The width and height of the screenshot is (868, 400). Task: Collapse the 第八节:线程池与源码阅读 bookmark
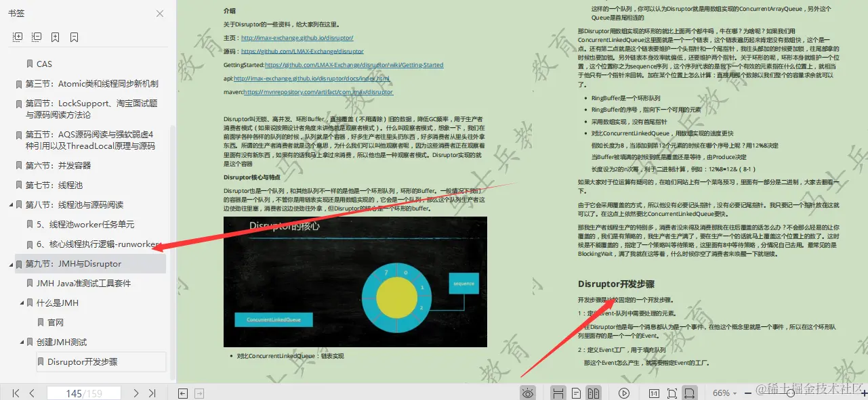[11, 205]
